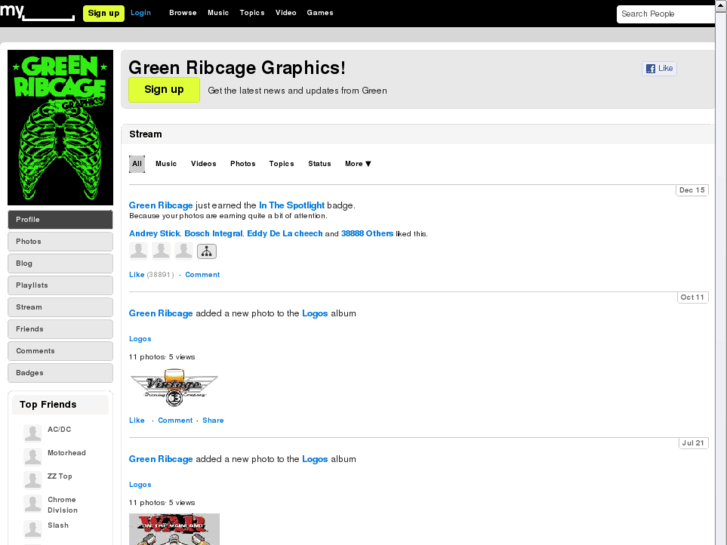
Task: Click the second liker avatar placeholder
Action: click(x=161, y=251)
